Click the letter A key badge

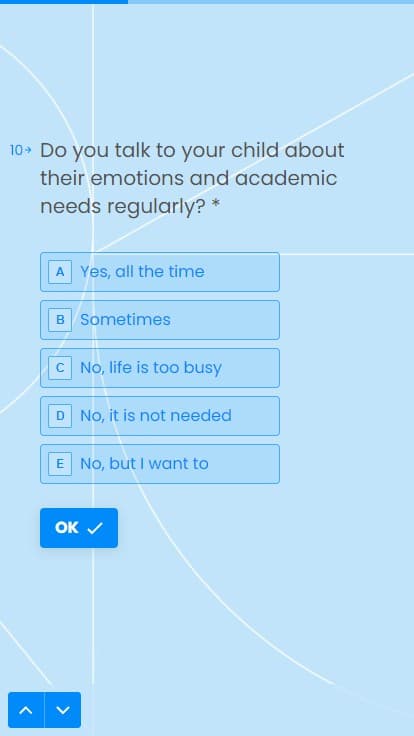click(60, 272)
